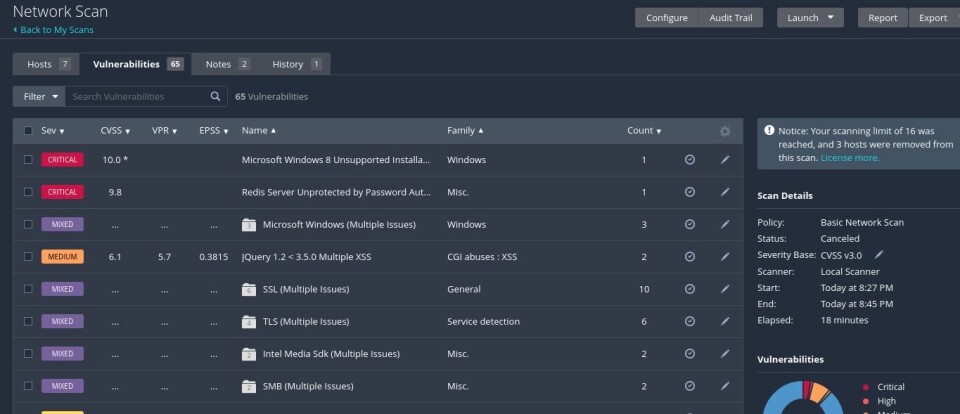The width and height of the screenshot is (960, 414).
Task: Check the SMB Multiple Issues row checkbox
Action: pyautogui.click(x=28, y=386)
